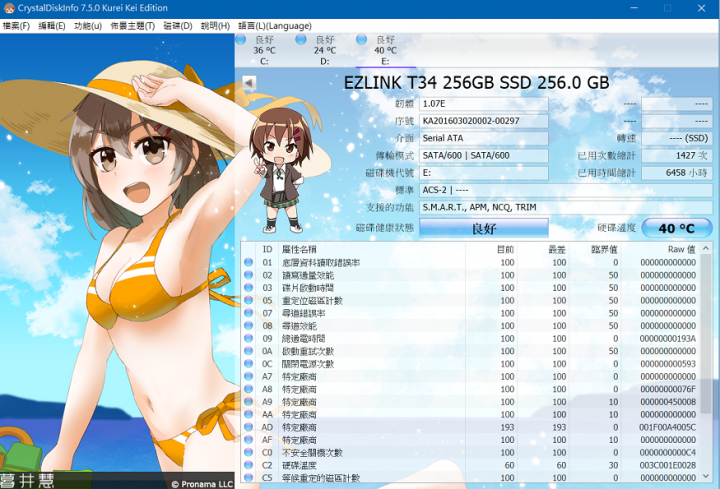Click the power-on count value 1427 次
This screenshot has width=720, height=489.
coord(677,156)
